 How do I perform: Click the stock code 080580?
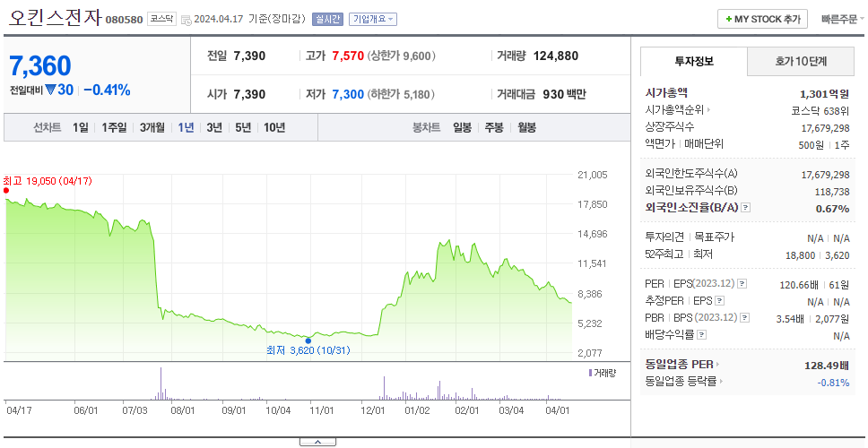[124, 20]
